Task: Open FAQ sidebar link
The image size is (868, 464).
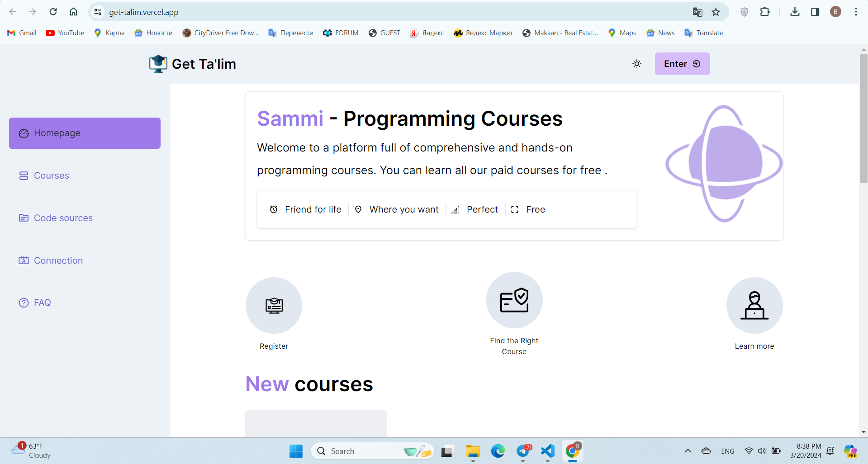Action: pos(42,303)
